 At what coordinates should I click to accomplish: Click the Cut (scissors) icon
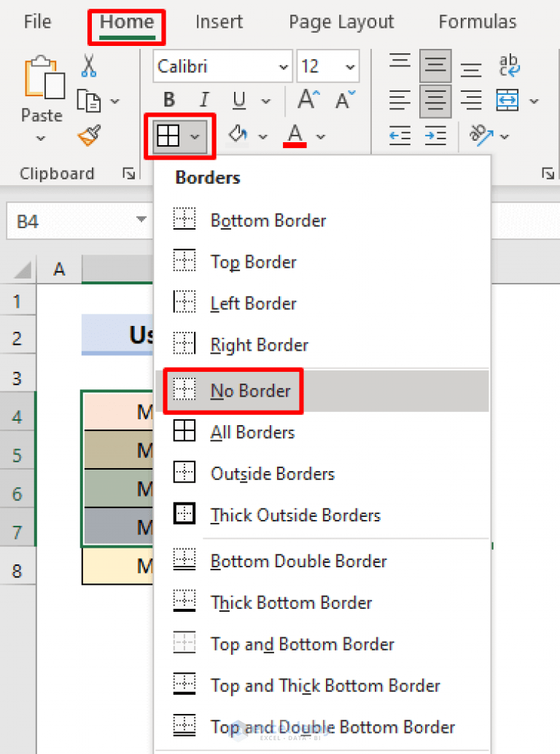click(89, 66)
